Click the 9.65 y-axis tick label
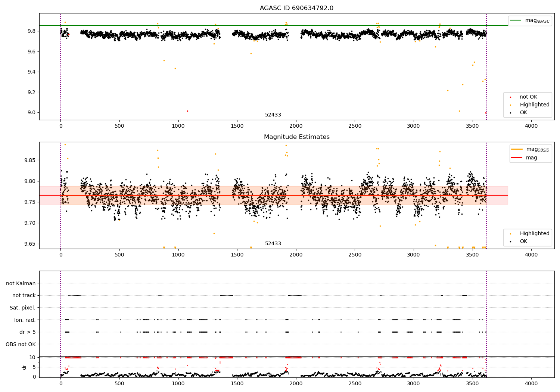 30,244
